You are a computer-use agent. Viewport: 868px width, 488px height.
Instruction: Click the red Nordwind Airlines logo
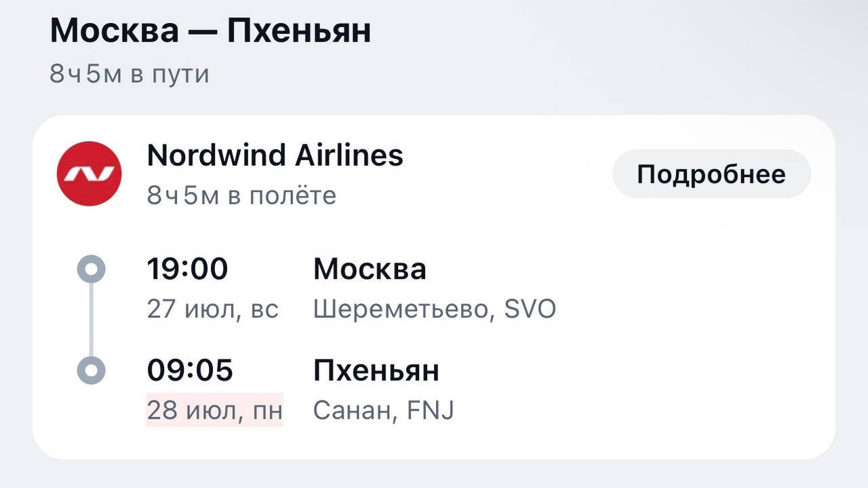pos(89,174)
